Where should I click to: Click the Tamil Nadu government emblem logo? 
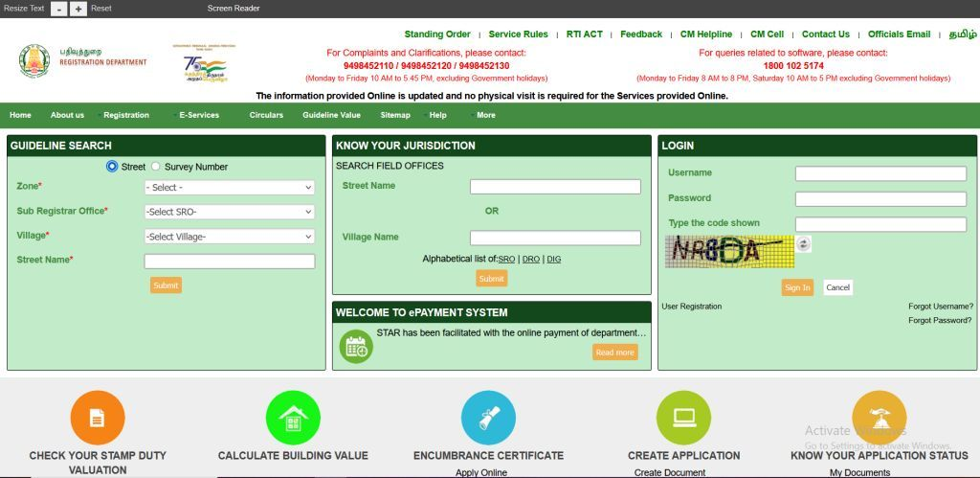pyautogui.click(x=34, y=61)
